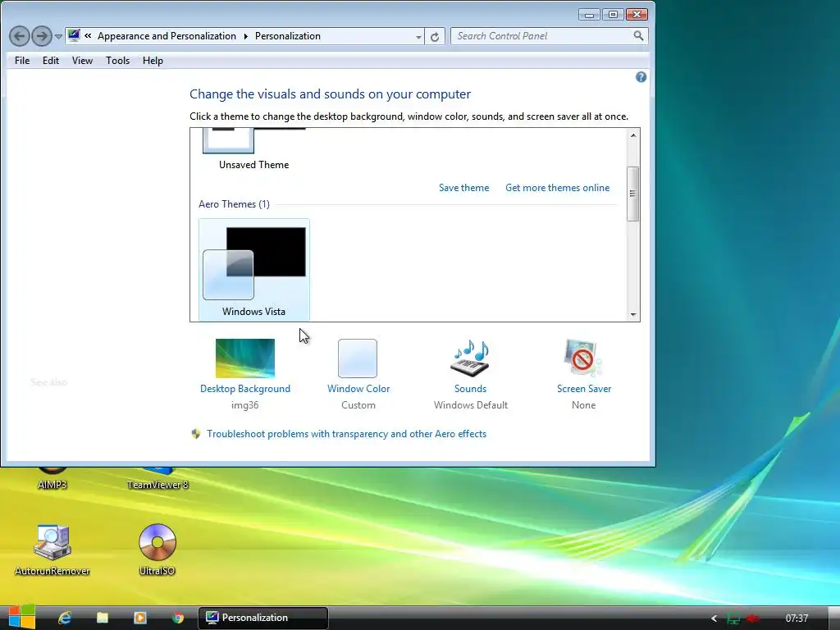Open the recent pages dropdown arrow
840x630 pixels.
(x=58, y=37)
